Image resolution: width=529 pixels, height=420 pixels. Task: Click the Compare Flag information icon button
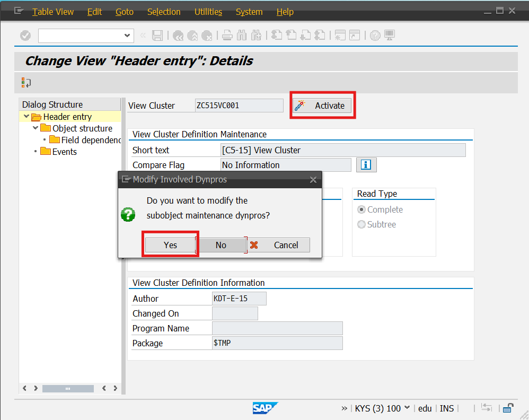366,165
